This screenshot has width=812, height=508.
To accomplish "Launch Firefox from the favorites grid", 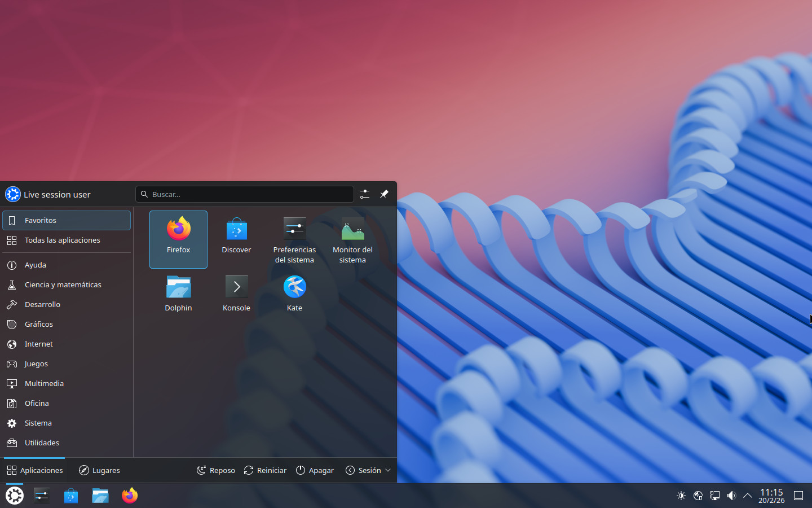I will click(x=178, y=238).
